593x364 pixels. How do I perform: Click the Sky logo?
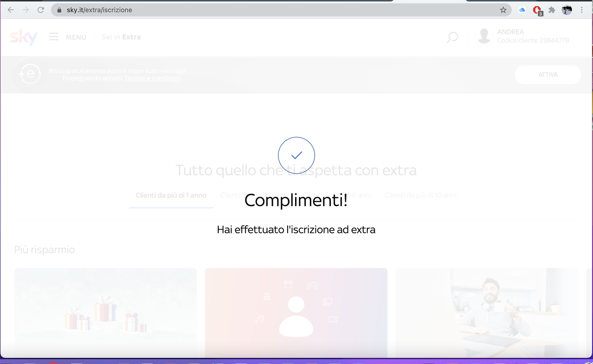23,37
